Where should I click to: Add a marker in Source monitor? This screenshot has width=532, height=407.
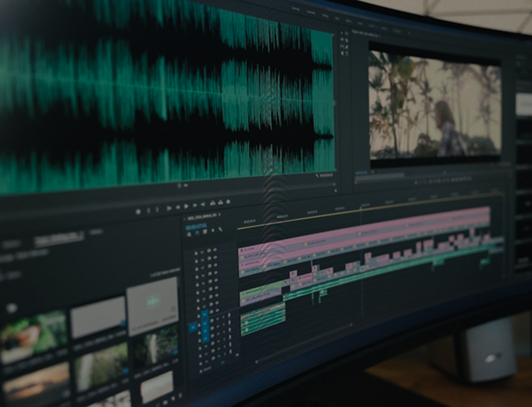(x=138, y=211)
